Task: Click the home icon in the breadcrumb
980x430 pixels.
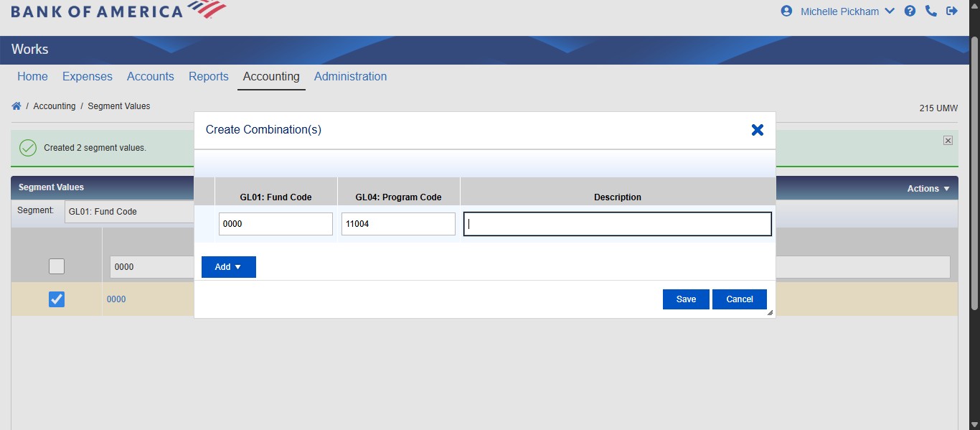Action: (x=16, y=106)
